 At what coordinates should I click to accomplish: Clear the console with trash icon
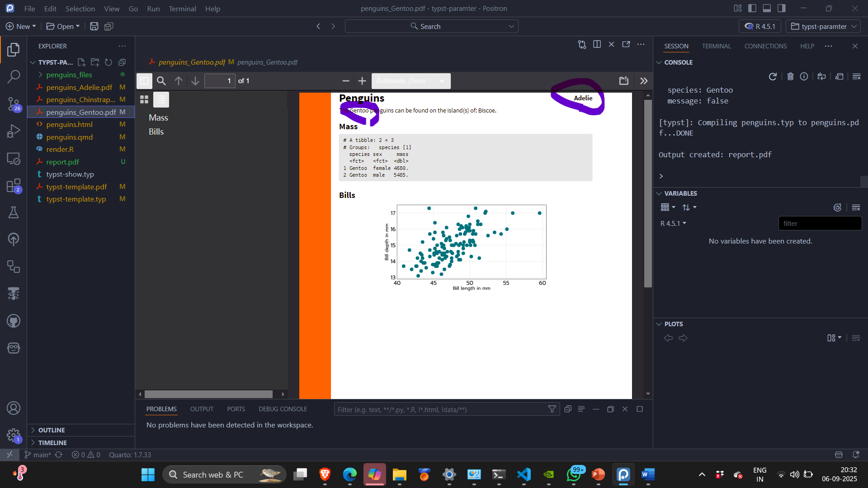point(790,76)
